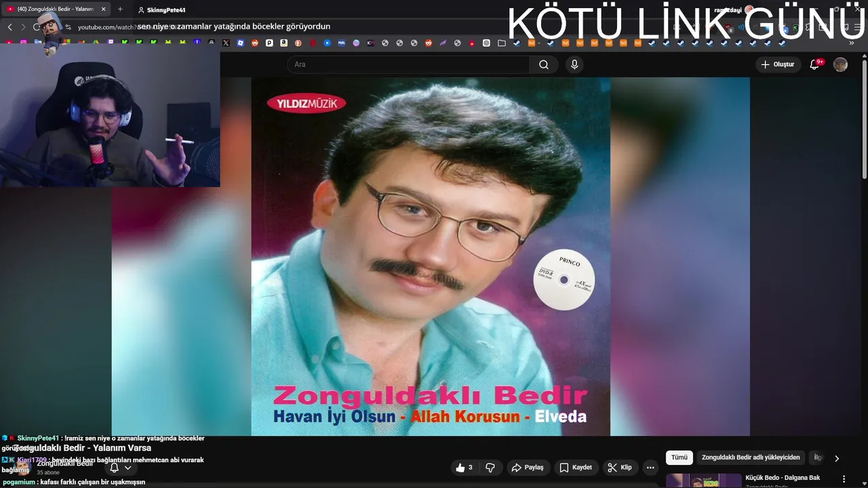This screenshot has width=868, height=488.
Task: Click the Zonguldaklı Bedir video player
Action: (x=431, y=256)
